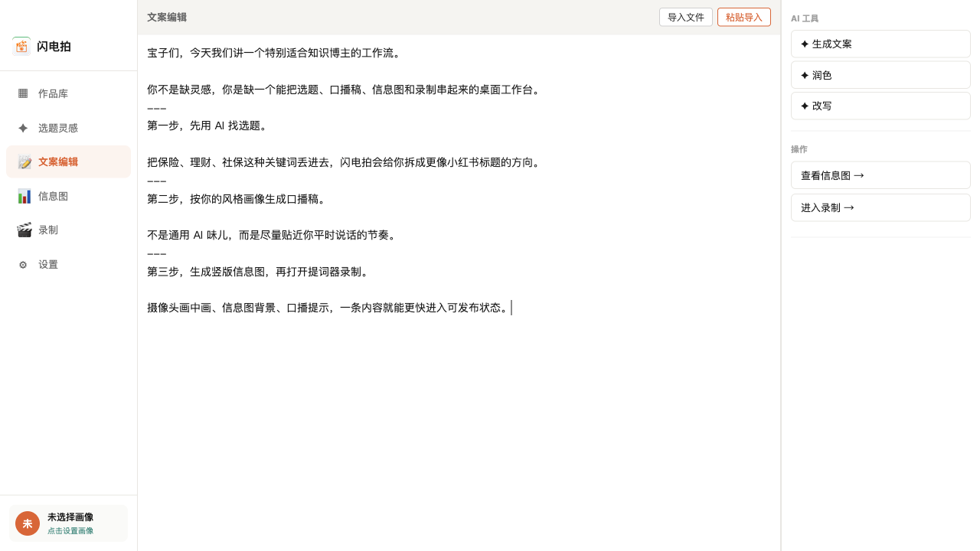Click the 闪电拍 app logo icon
980x551 pixels.
21,46
